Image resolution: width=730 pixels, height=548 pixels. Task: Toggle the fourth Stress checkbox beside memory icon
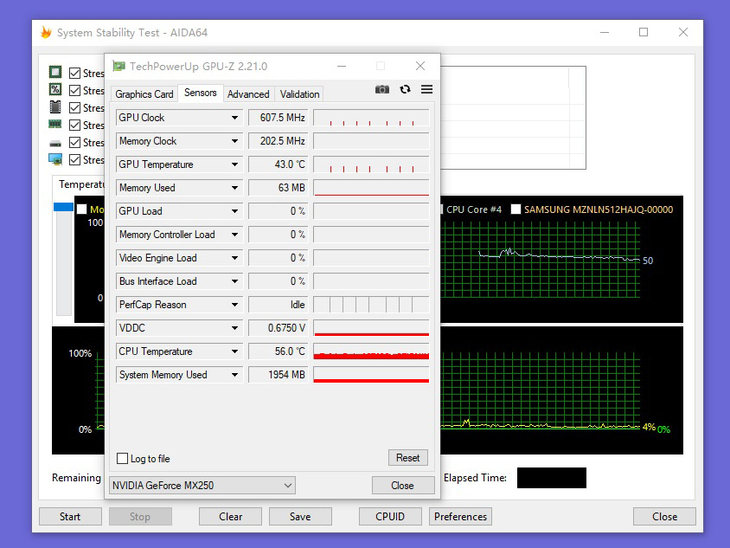pyautogui.click(x=74, y=125)
